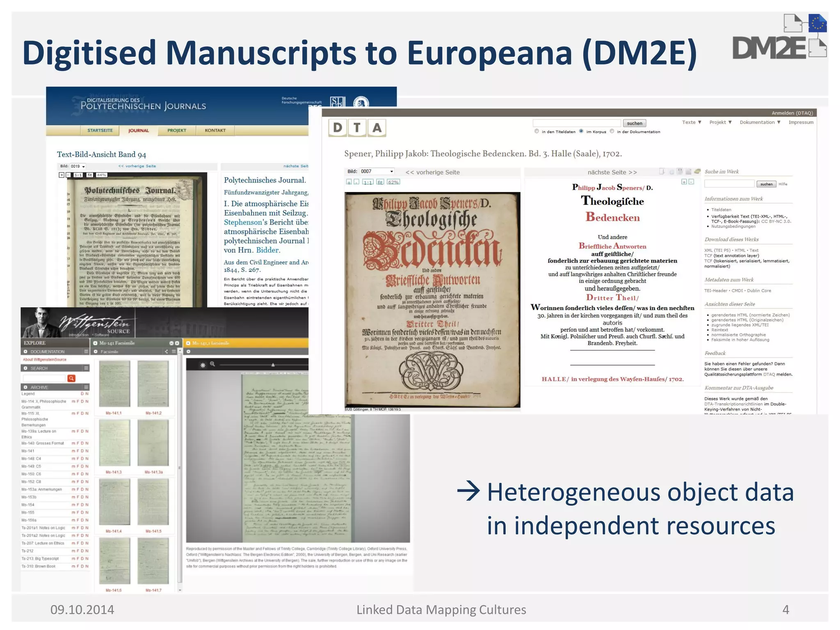Select 'im Korpus' radio button
The width and height of the screenshot is (840, 630).
(x=581, y=131)
